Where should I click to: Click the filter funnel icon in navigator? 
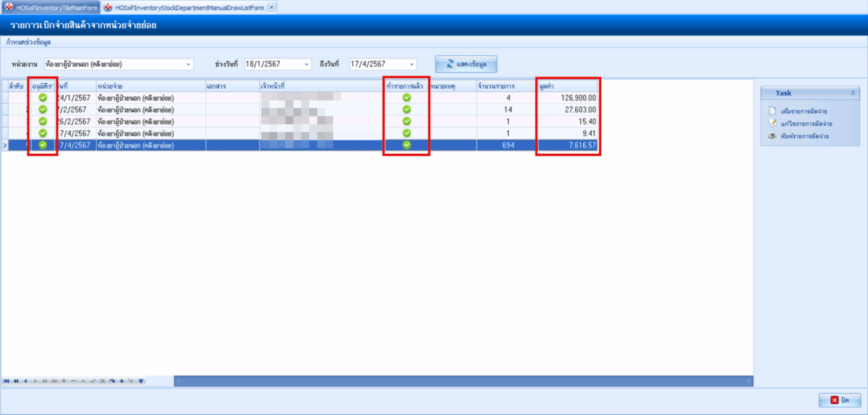coord(141,380)
